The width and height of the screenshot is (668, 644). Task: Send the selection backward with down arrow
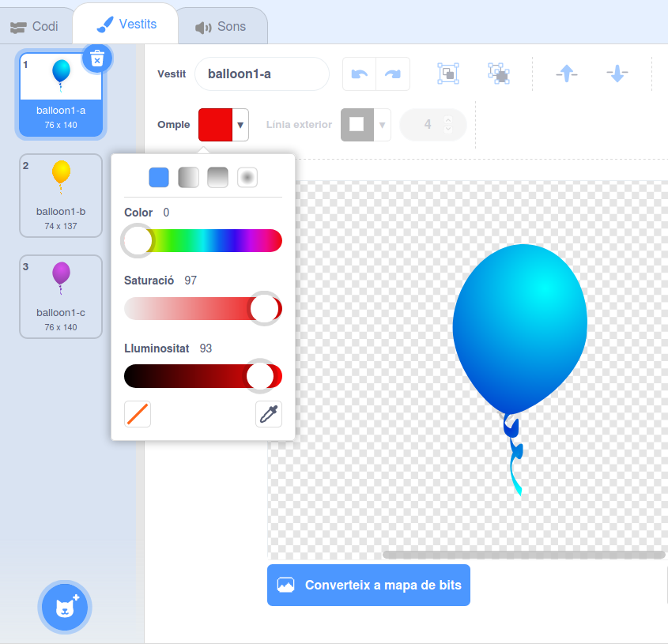coord(617,73)
